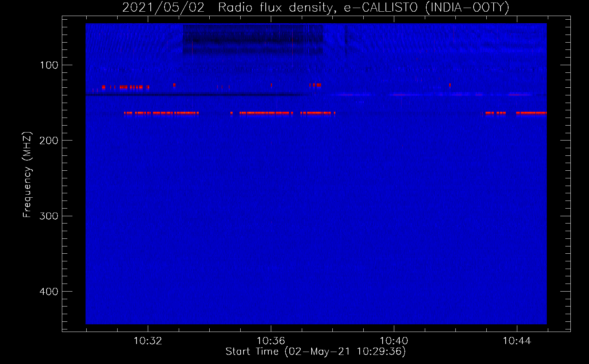Click the 400 frequency tick label
This screenshot has width=589, height=364.
coord(49,292)
